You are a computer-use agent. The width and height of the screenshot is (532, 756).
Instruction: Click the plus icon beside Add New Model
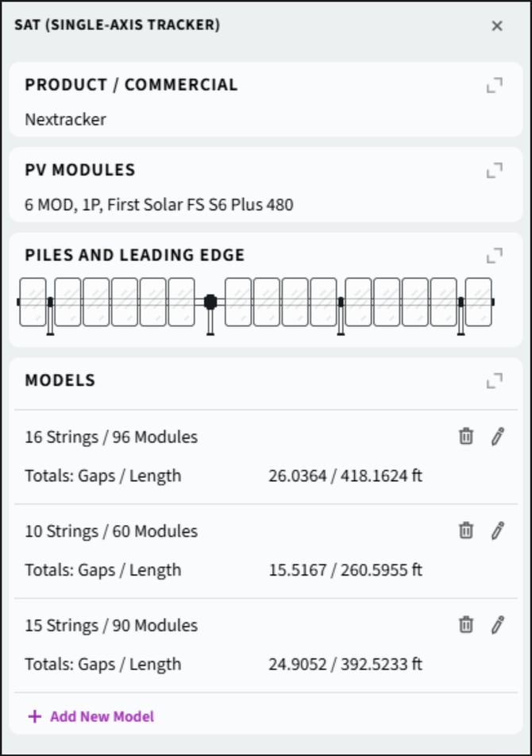(x=34, y=716)
